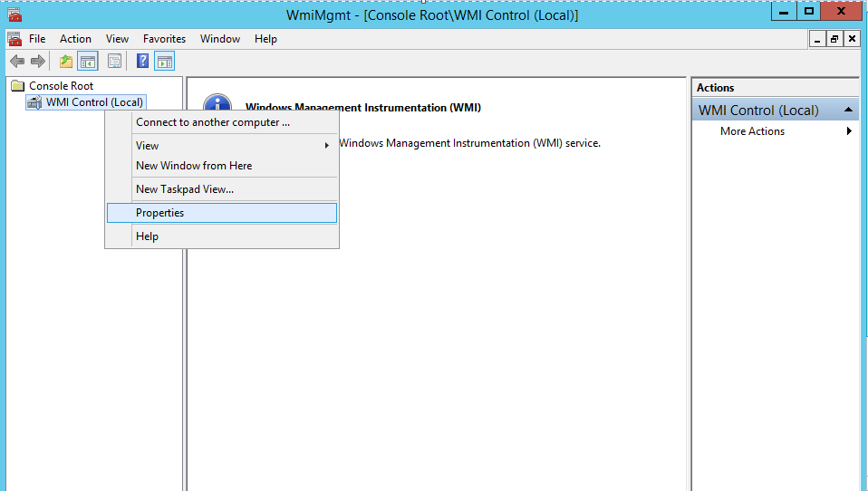
Task: Expand the More Actions arrow
Action: pos(849,131)
